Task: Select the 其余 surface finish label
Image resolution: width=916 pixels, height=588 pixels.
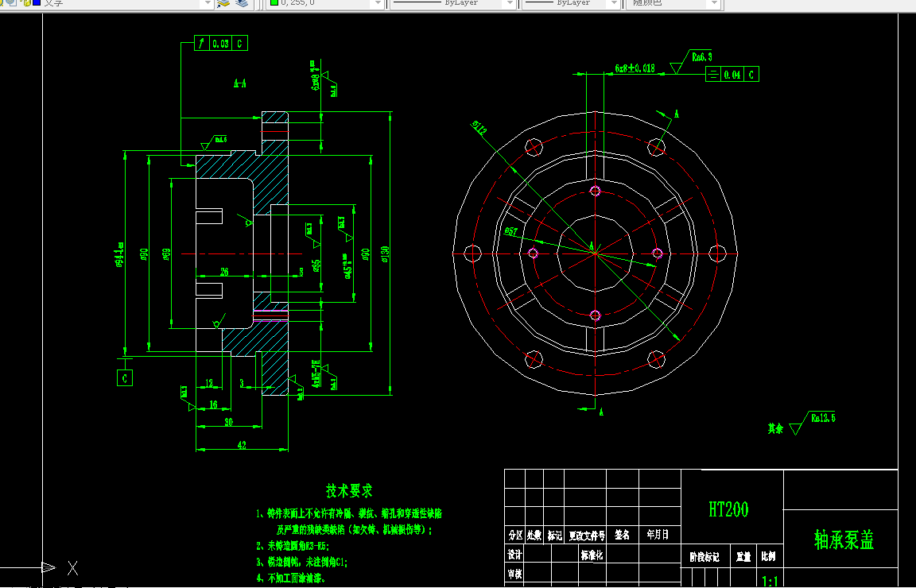Action: (x=775, y=428)
